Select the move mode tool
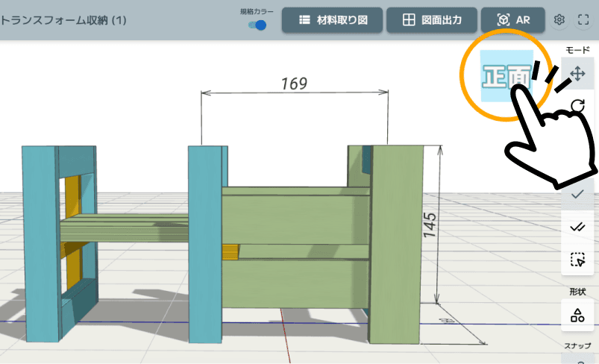The height and width of the screenshot is (364, 599). 577,74
